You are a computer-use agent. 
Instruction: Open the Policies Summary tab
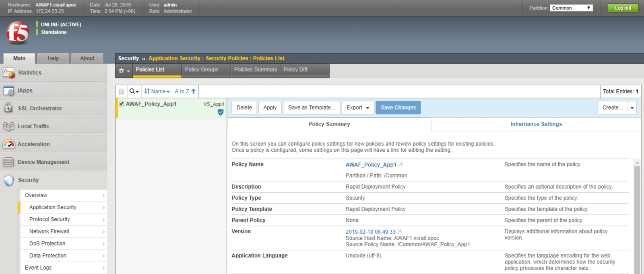coord(256,70)
